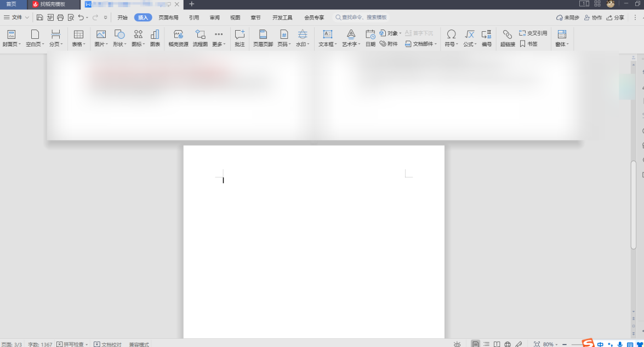Viewport: 644px width, 347px height.
Task: Click the 书签 bookmark icon
Action: point(529,44)
